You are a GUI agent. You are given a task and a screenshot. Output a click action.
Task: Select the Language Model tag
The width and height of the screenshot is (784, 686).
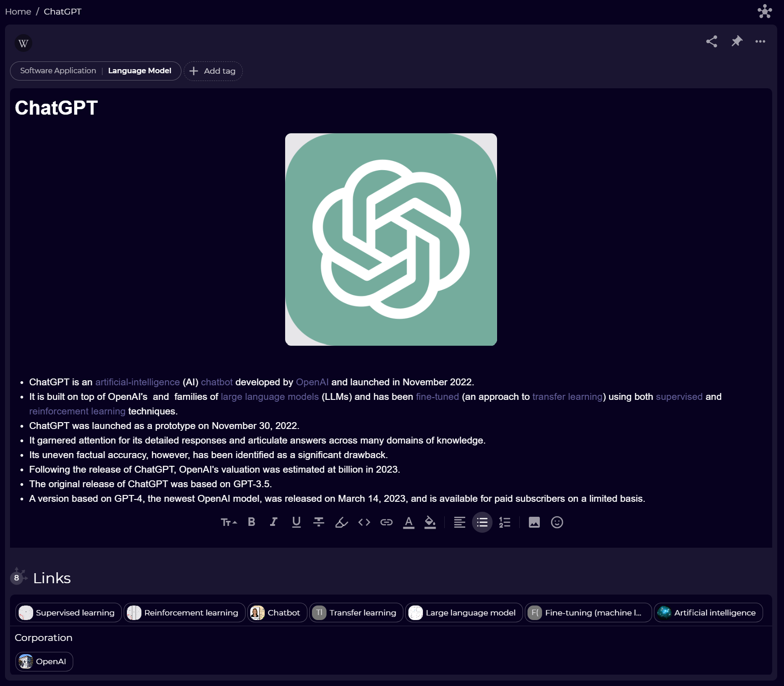[140, 71]
